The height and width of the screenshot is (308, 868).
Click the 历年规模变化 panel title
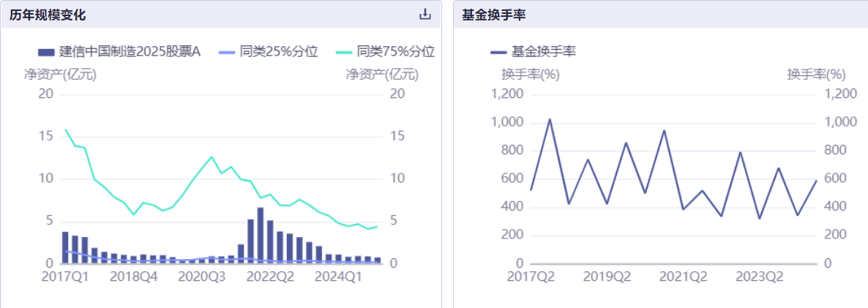[48, 15]
